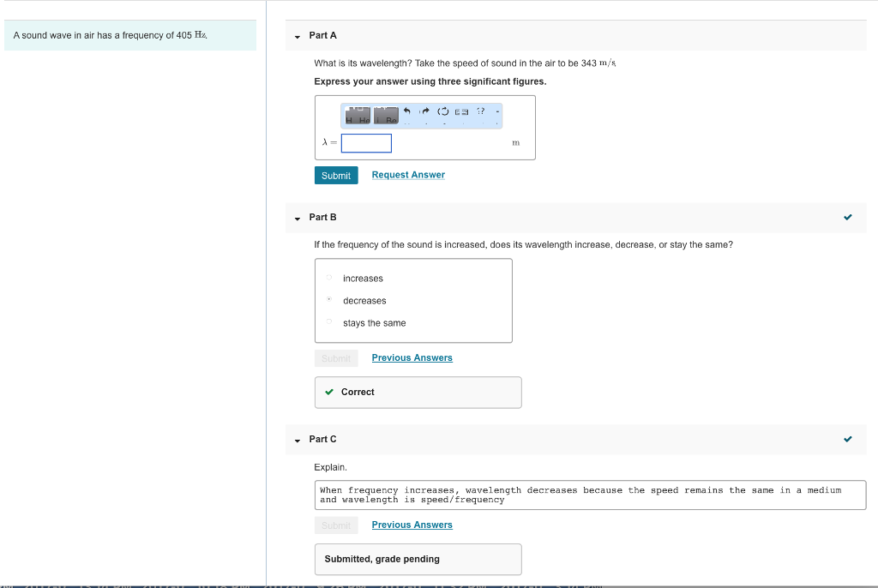Collapse the Part B section

[x=296, y=217]
